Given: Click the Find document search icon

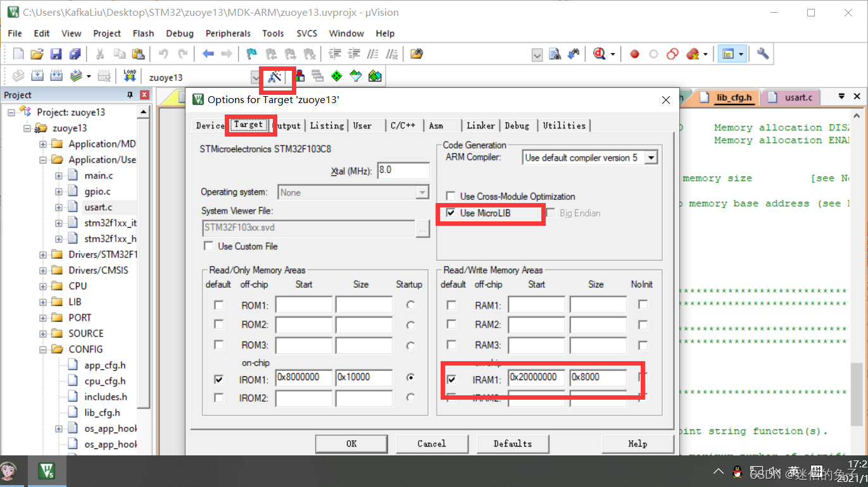Looking at the screenshot, I should coord(555,54).
